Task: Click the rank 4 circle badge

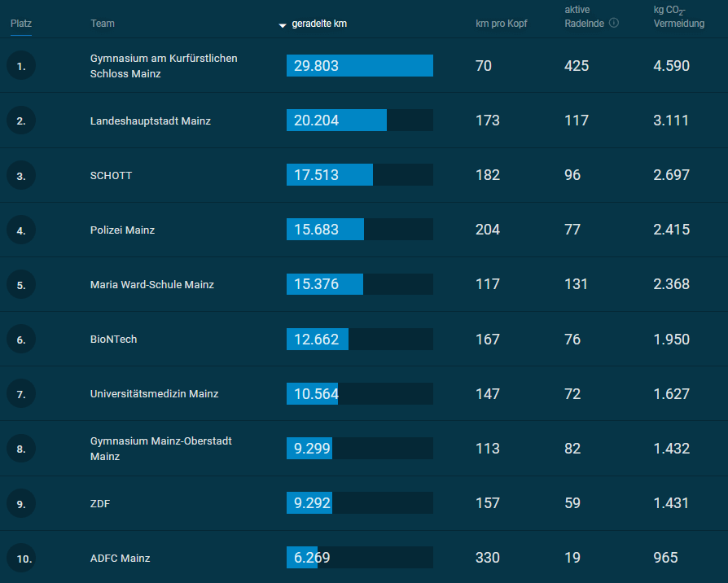Action: tap(21, 230)
